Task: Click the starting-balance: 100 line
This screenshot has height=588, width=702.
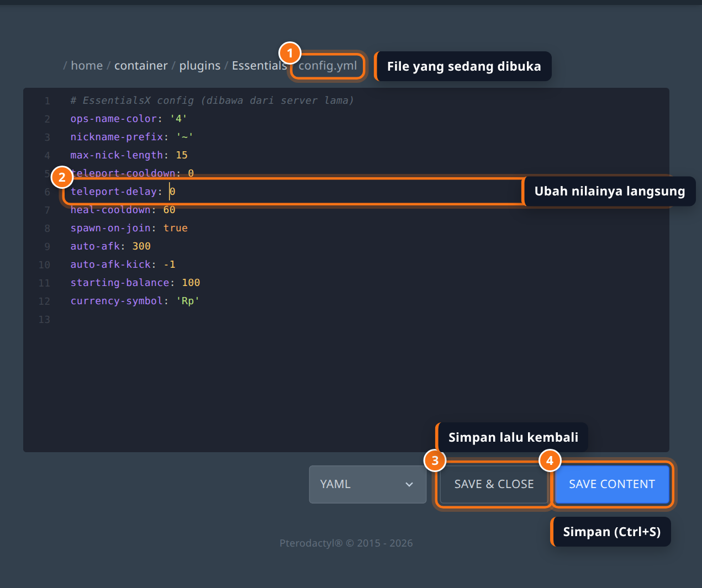Action: pyautogui.click(x=135, y=283)
